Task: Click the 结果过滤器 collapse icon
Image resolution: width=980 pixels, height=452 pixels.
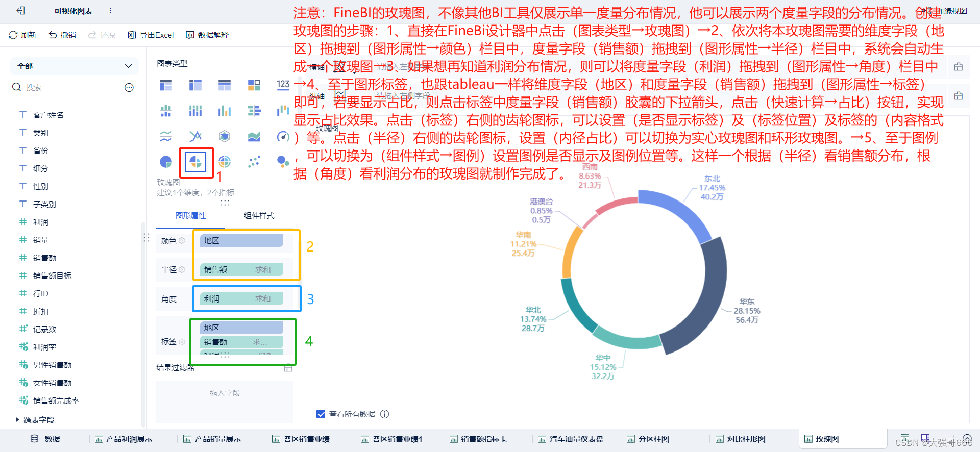Action: click(288, 367)
